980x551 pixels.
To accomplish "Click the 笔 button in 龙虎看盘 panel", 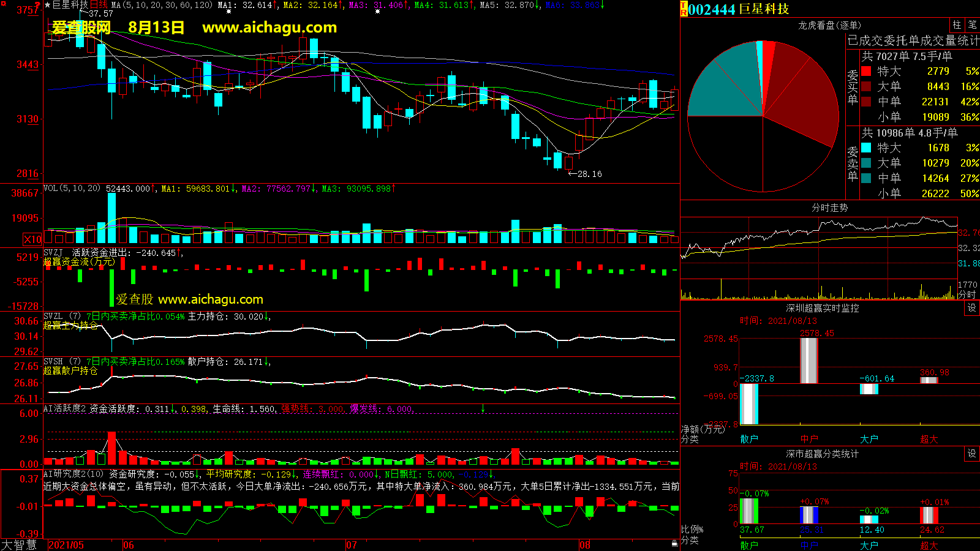I will [x=972, y=25].
